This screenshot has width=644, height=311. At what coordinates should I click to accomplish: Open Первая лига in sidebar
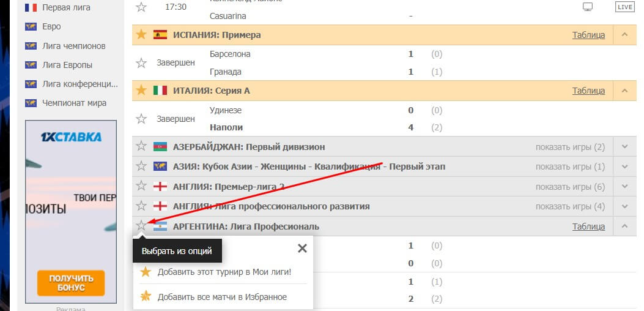point(66,7)
